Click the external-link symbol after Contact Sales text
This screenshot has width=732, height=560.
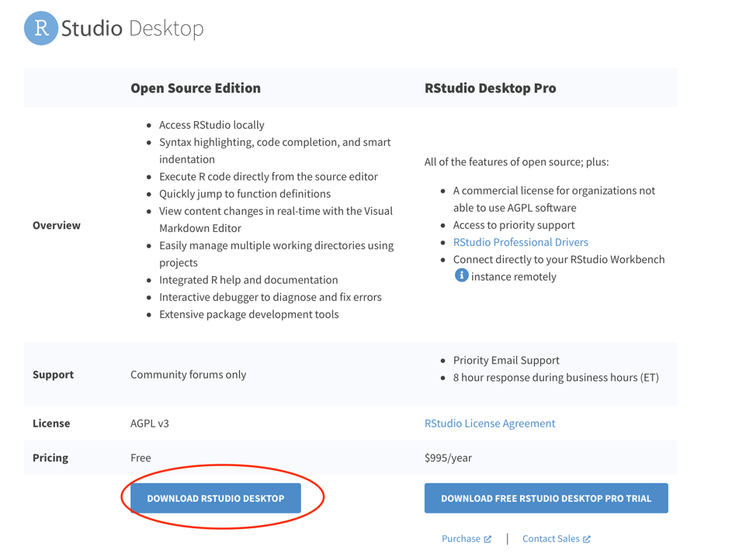(588, 538)
